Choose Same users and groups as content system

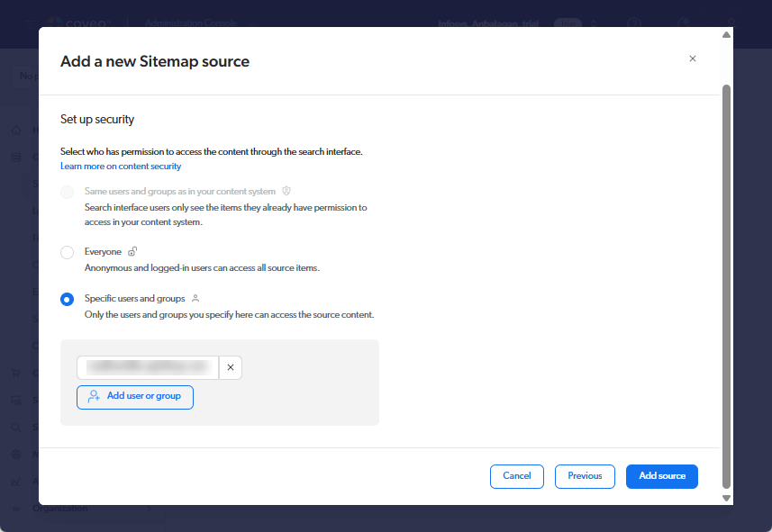(x=68, y=193)
